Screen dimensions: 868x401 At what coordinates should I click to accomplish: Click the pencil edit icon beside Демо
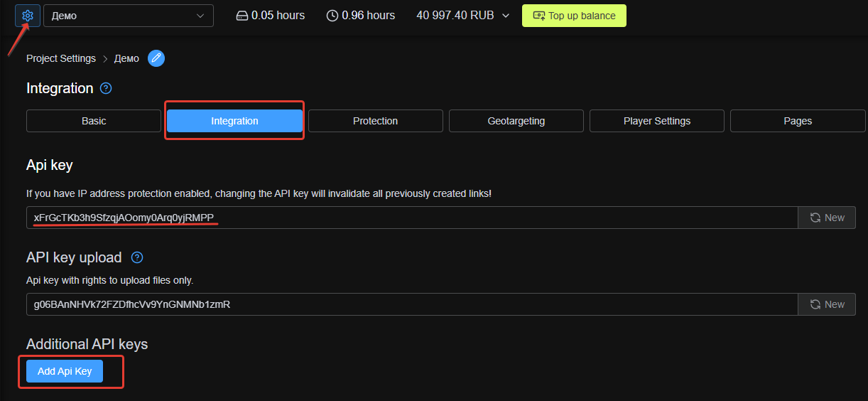click(156, 58)
